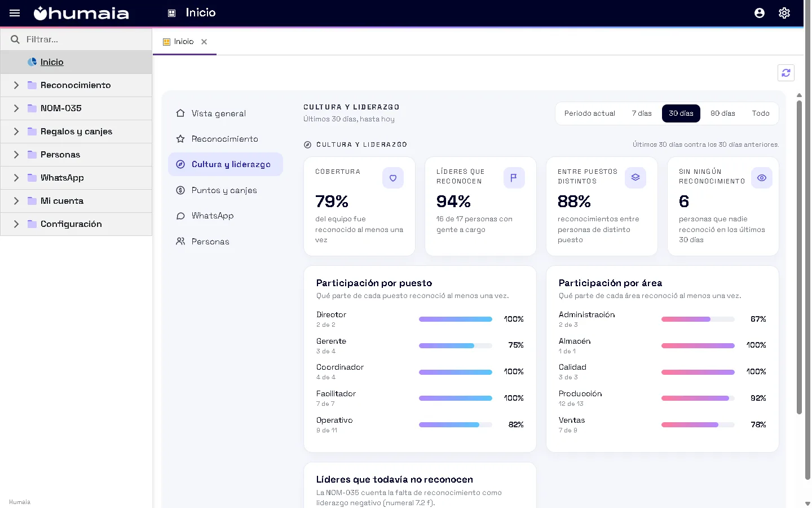Open the user account icon
This screenshot has height=508, width=812.
pyautogui.click(x=760, y=13)
